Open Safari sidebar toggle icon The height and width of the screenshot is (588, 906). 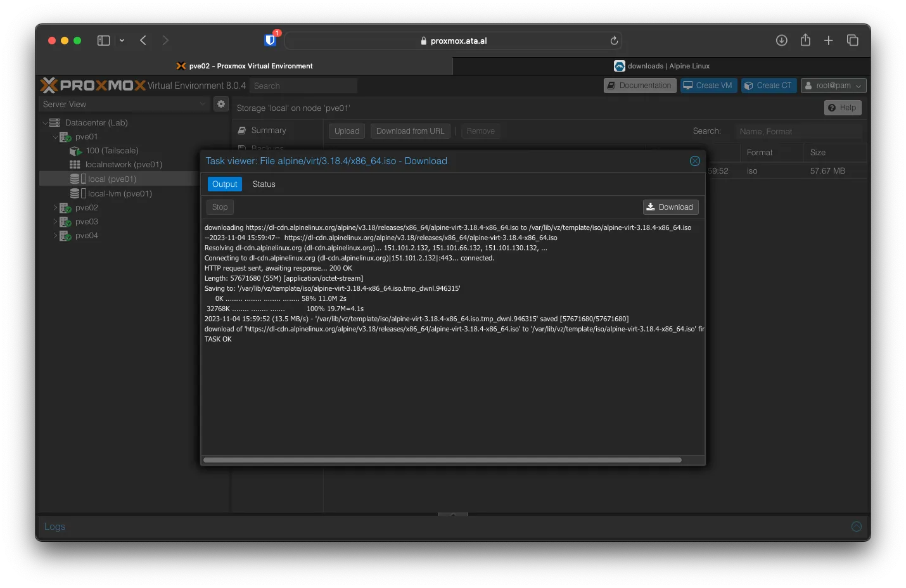coord(103,41)
